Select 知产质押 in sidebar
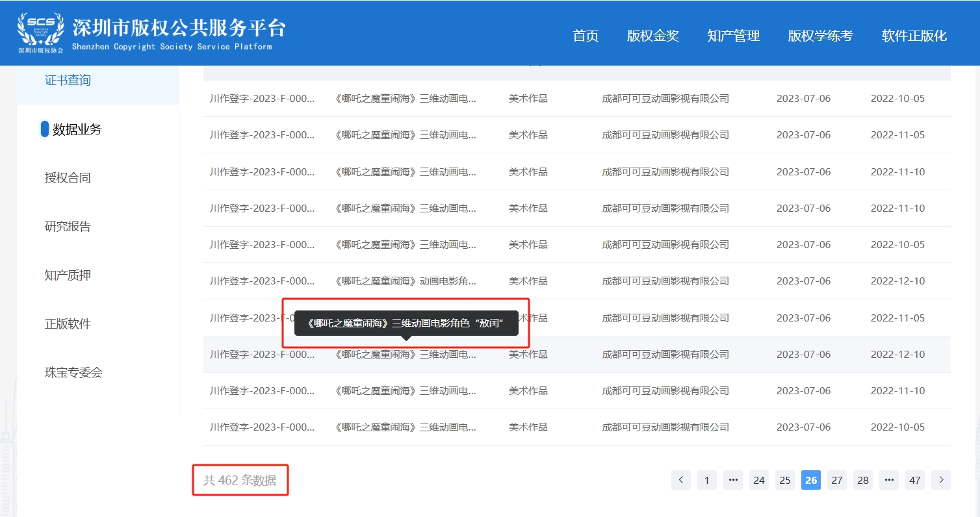Viewport: 980px width, 517px height. click(68, 275)
